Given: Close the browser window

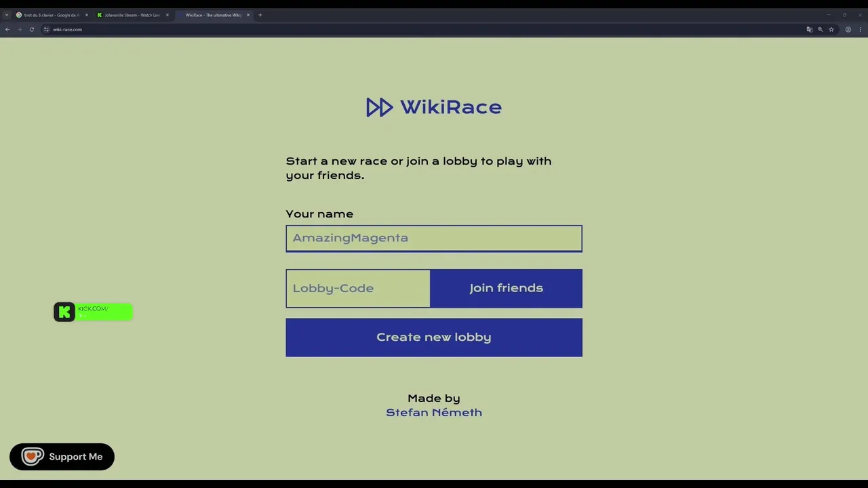Looking at the screenshot, I should click(x=861, y=15).
